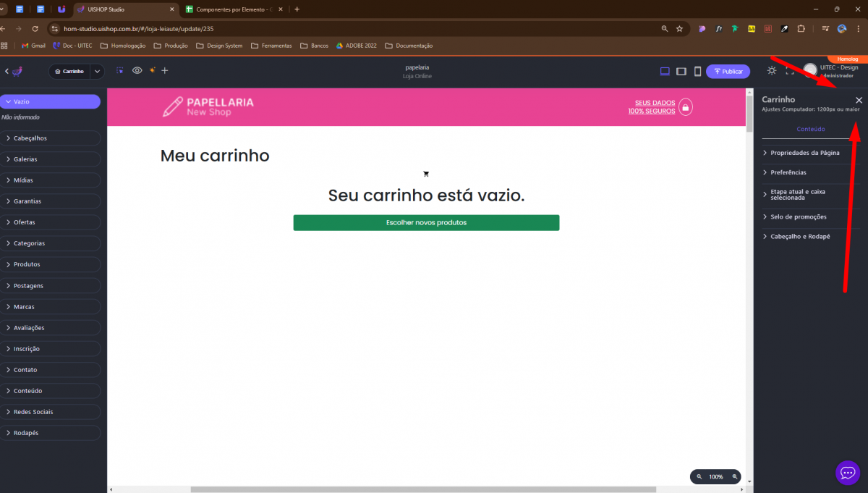Screen dimensions: 868x493
Task: Click the plus icon to add element
Action: tap(165, 71)
